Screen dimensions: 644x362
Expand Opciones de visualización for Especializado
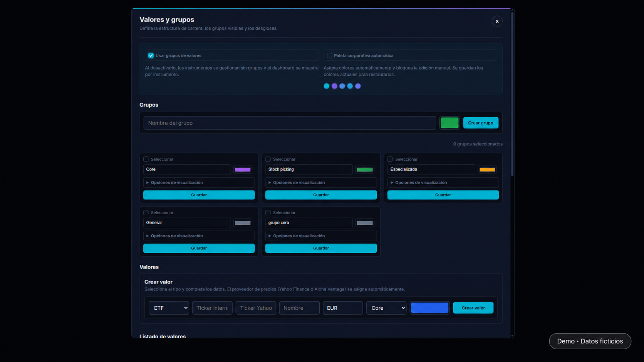(x=443, y=182)
